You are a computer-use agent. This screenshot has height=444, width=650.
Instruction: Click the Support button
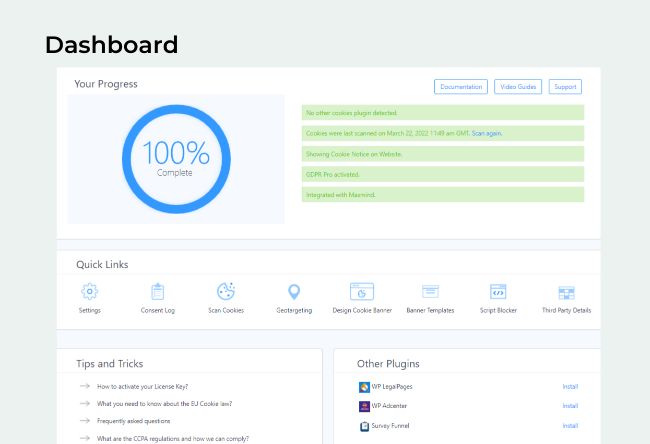pyautogui.click(x=565, y=87)
